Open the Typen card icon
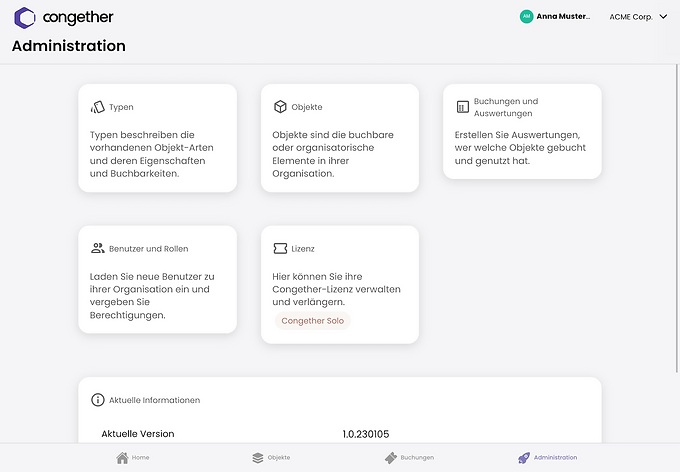680x472 pixels. coord(98,107)
